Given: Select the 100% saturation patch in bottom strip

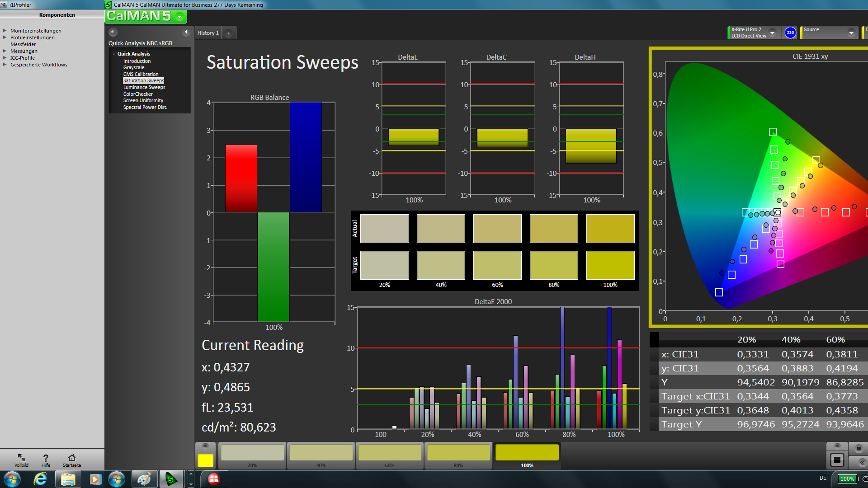Looking at the screenshot, I should 527,455.
